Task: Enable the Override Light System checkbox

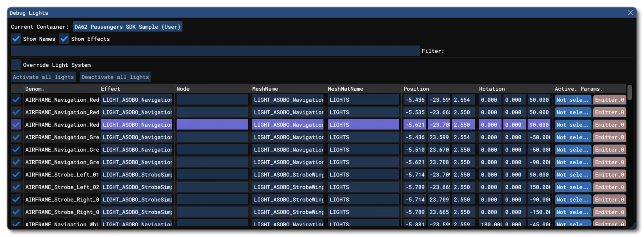Action: point(16,65)
